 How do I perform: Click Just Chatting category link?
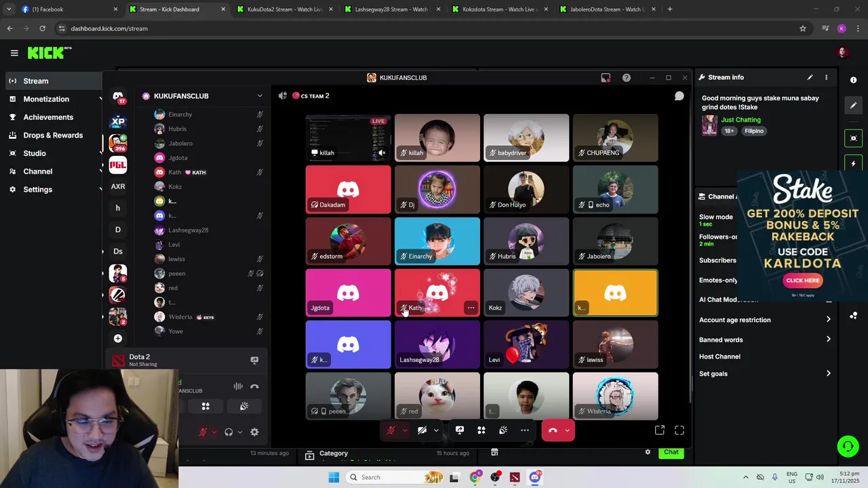tap(741, 120)
